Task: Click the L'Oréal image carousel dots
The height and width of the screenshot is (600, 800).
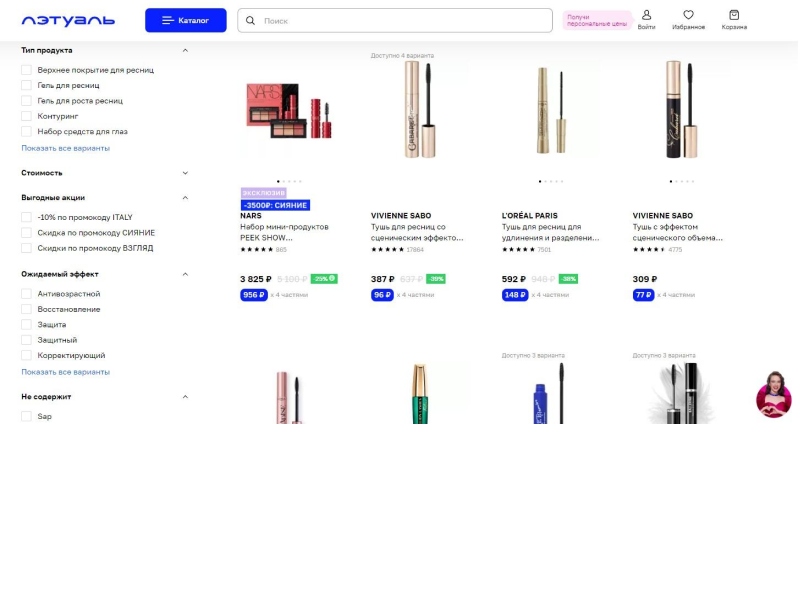Action: click(x=551, y=181)
